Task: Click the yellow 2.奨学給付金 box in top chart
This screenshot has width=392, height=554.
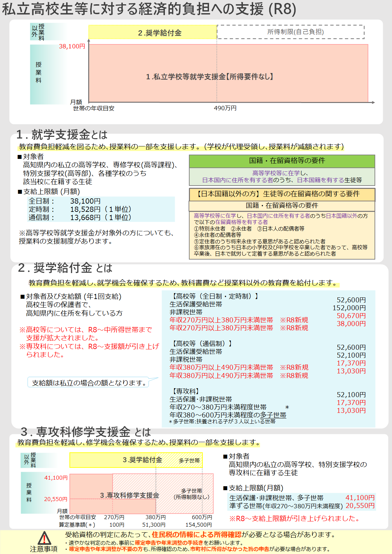Action: tap(153, 32)
